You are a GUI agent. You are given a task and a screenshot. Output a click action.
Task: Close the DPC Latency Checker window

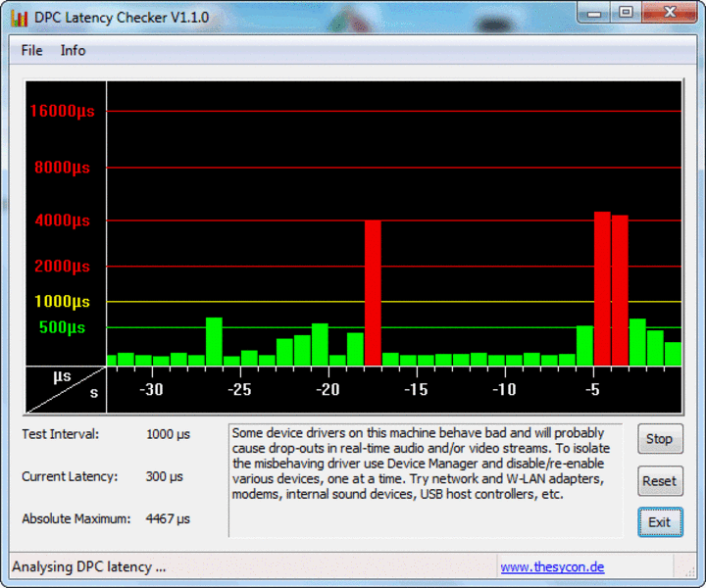[x=670, y=13]
